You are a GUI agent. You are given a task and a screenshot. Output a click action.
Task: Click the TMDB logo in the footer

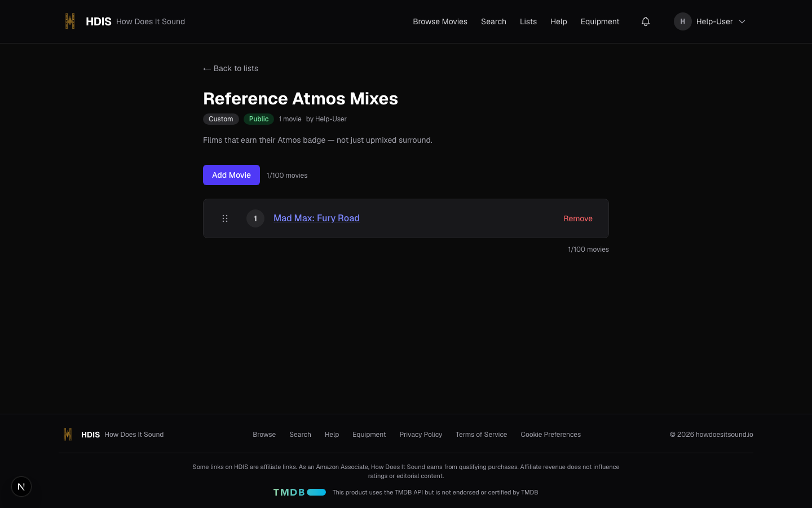pyautogui.click(x=299, y=492)
